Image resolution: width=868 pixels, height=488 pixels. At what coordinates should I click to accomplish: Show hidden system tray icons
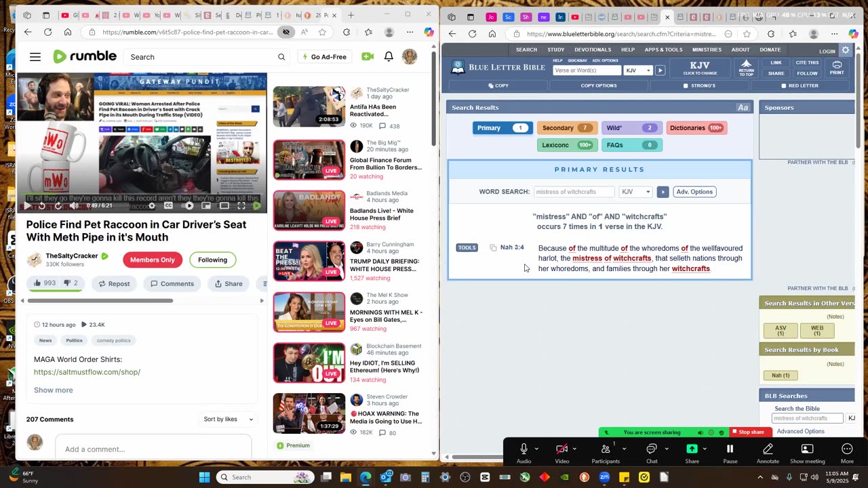760,477
